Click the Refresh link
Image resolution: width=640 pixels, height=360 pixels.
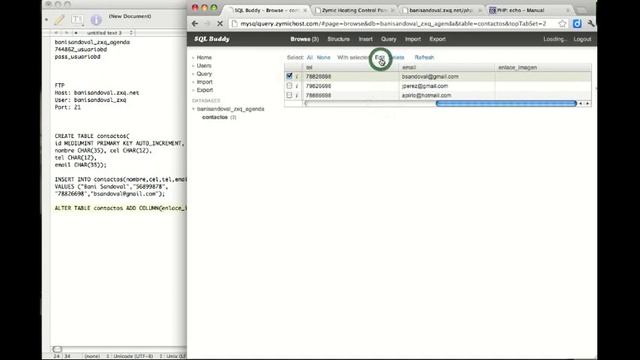424,58
